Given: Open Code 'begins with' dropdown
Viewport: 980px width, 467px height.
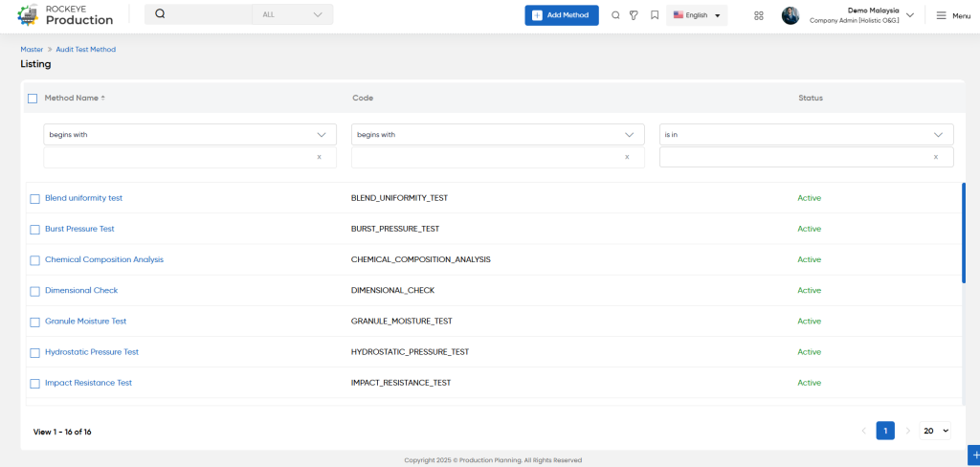Looking at the screenshot, I should point(498,134).
